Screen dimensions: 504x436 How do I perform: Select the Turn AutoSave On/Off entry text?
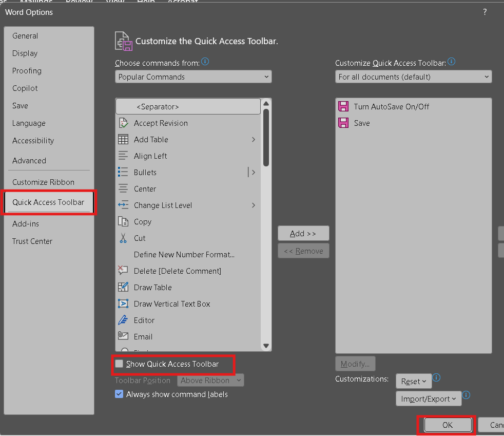tap(391, 106)
